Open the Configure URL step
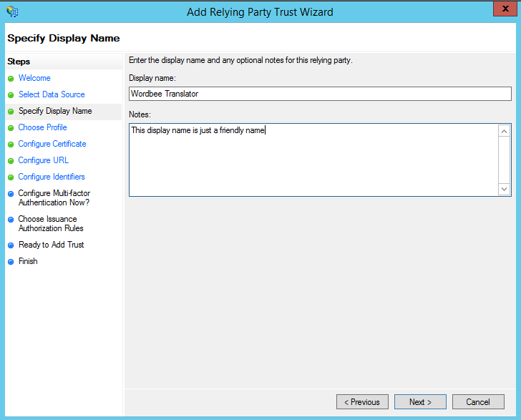521x420 pixels. tap(44, 160)
